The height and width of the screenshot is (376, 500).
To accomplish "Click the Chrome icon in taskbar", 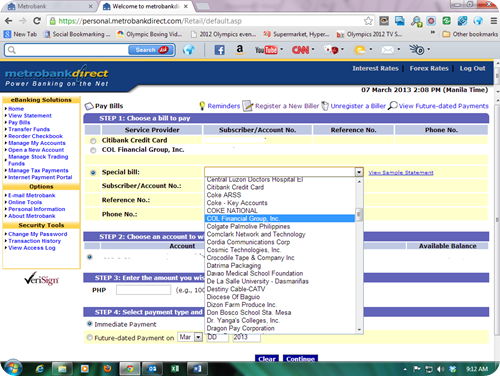I will click(x=129, y=369).
